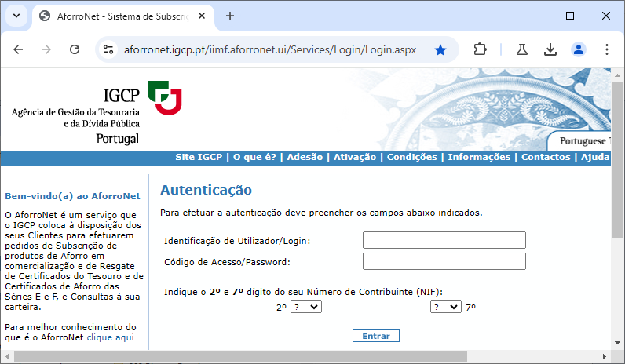Open Contactos menu link
This screenshot has width=625, height=364.
tap(546, 157)
